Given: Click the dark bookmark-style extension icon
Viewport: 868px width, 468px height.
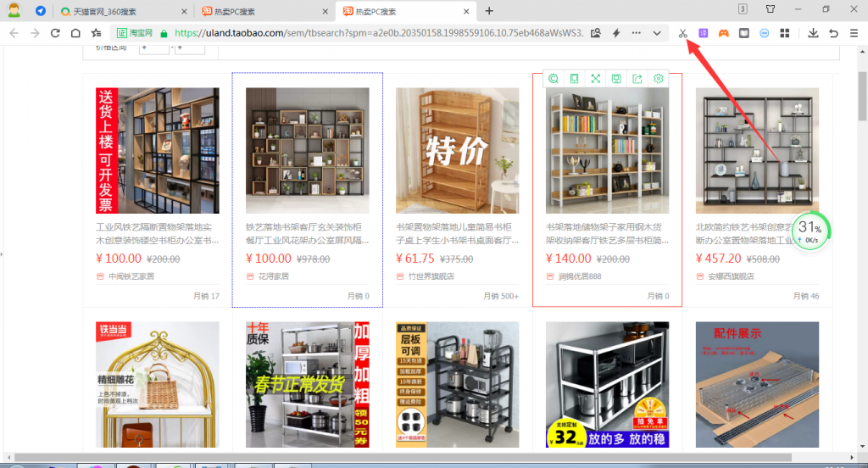Looking at the screenshot, I should [744, 33].
